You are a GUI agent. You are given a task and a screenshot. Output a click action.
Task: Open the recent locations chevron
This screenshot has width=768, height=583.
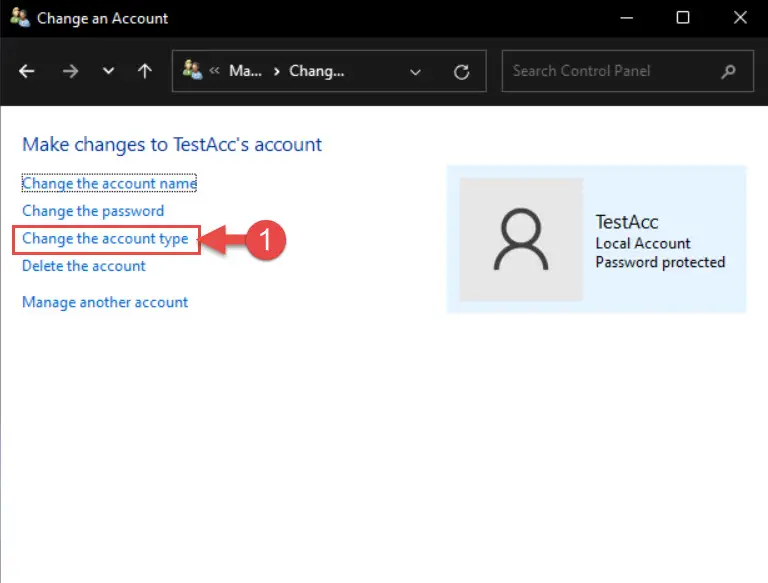pos(108,71)
